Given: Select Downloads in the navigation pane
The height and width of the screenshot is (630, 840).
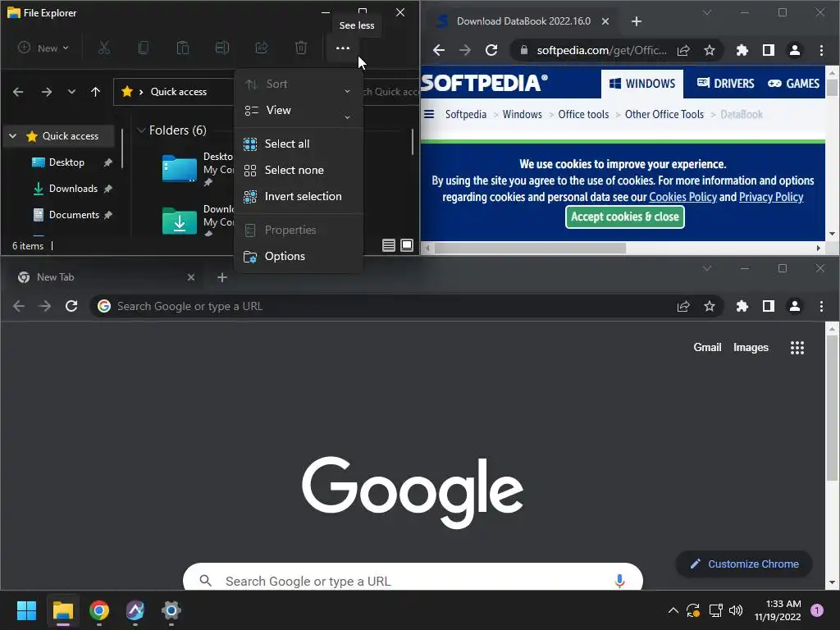Looking at the screenshot, I should pyautogui.click(x=73, y=189).
